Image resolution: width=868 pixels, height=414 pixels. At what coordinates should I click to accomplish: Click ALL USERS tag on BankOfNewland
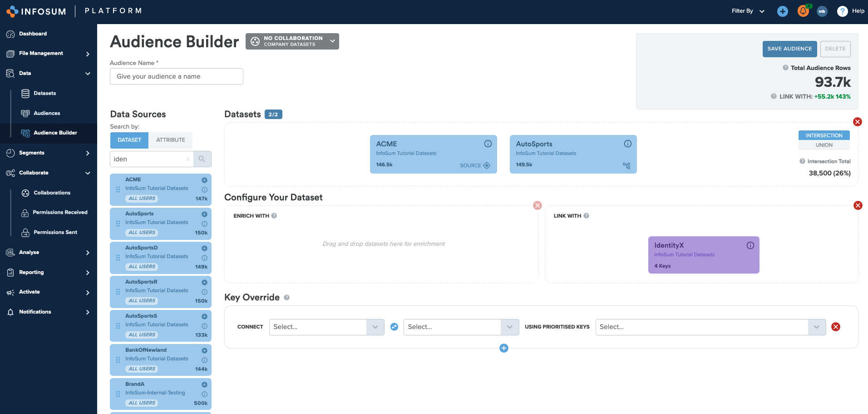pos(142,369)
